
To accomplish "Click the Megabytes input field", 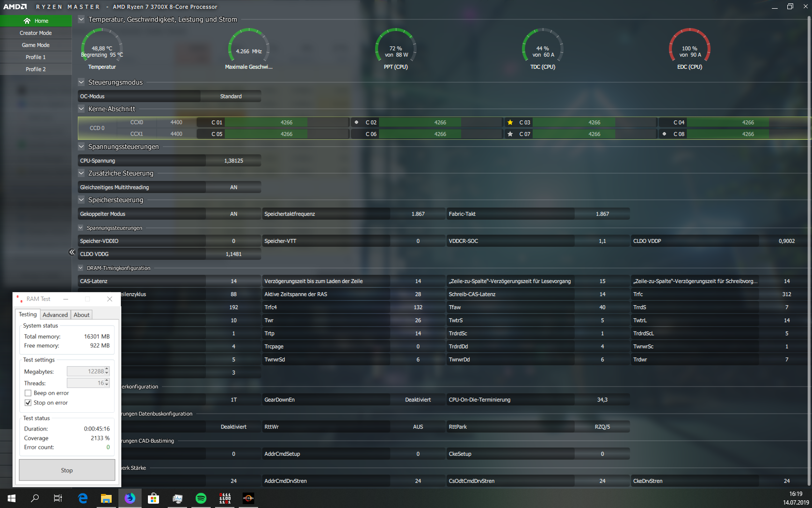I will (86, 372).
